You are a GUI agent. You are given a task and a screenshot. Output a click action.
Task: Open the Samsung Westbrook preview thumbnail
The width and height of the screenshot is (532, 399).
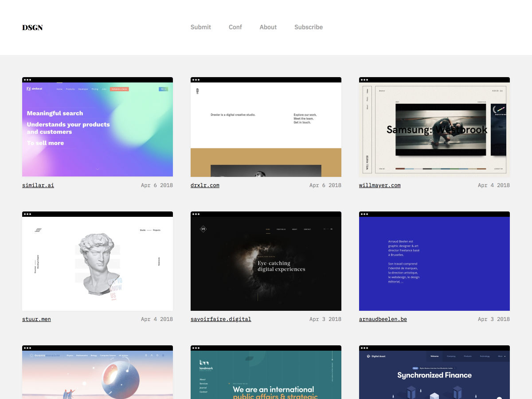434,127
